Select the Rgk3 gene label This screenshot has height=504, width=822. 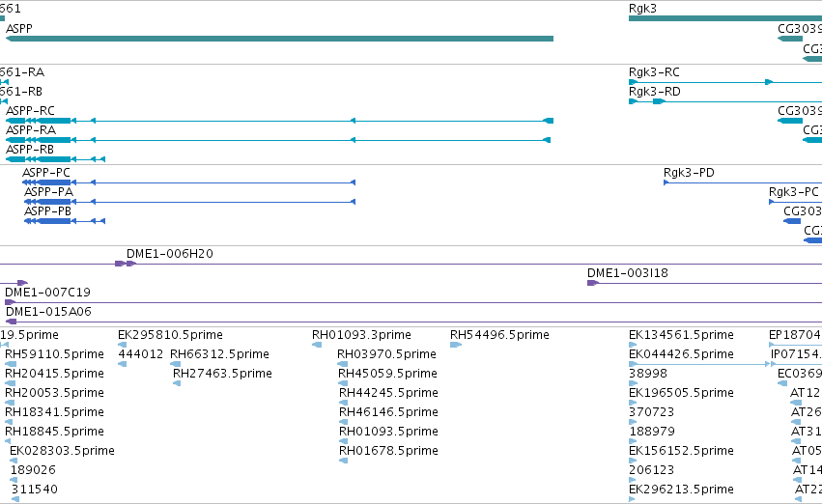coord(642,9)
